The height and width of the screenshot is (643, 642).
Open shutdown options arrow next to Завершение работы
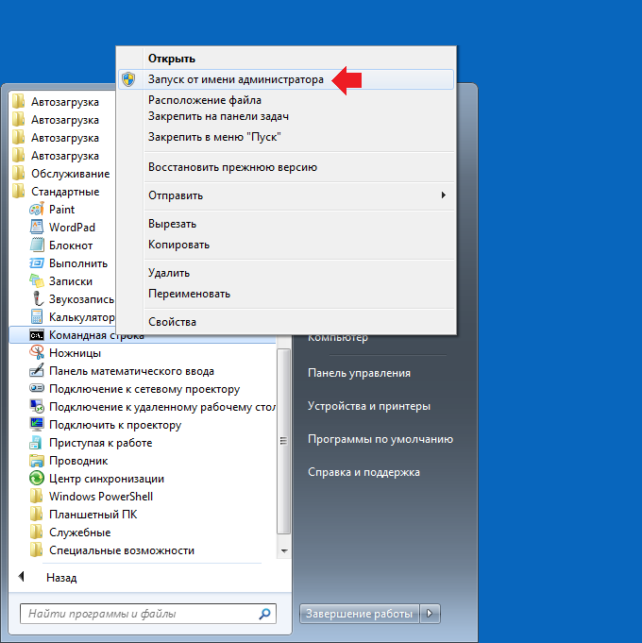(x=430, y=613)
